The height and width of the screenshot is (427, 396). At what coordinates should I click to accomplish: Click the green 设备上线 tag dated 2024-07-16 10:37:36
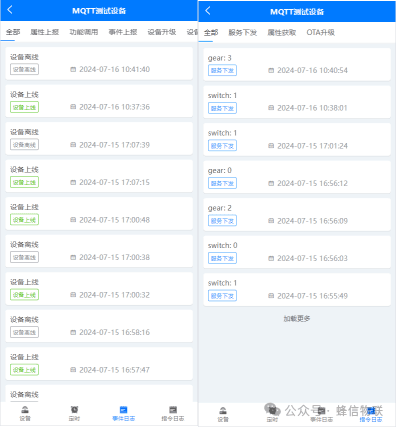click(x=24, y=107)
